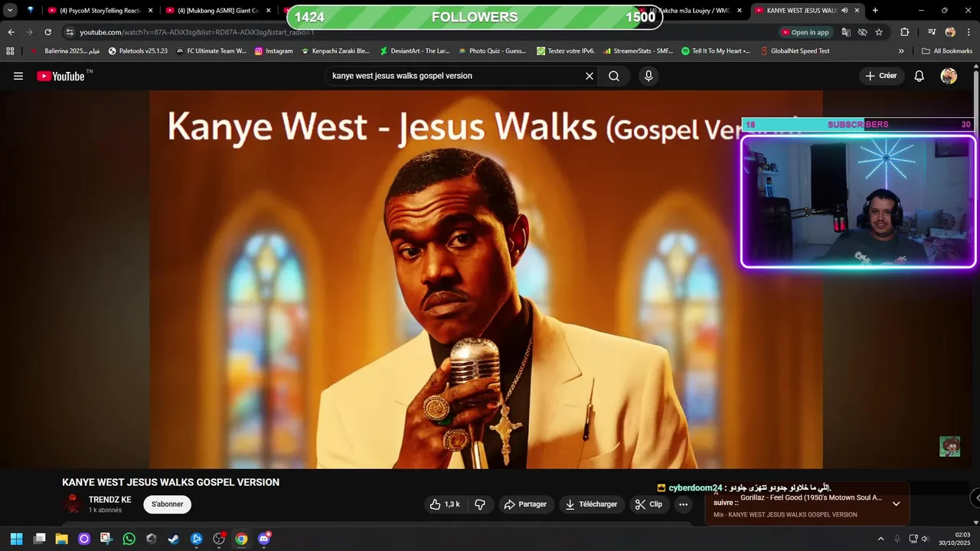Image resolution: width=980 pixels, height=551 pixels.
Task: Create a Clip of the video
Action: (x=648, y=504)
